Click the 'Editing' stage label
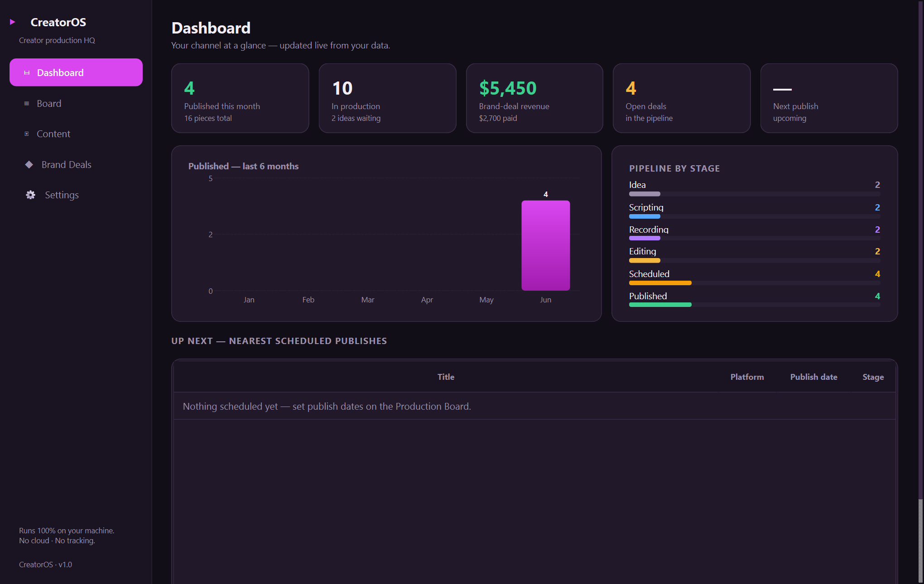 coord(643,251)
